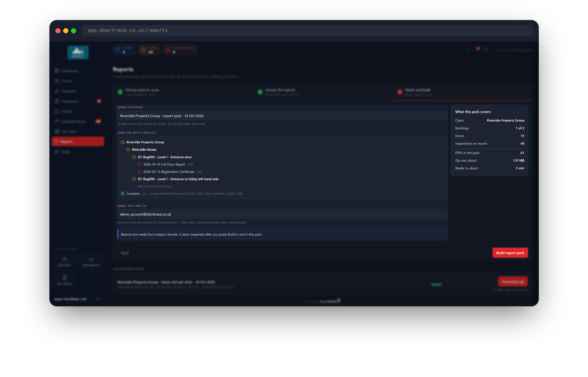Click the Riverside House folder icon

(128, 149)
